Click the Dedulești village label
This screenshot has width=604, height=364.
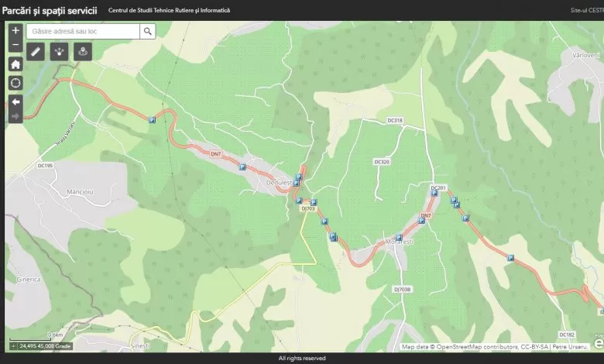(x=280, y=183)
